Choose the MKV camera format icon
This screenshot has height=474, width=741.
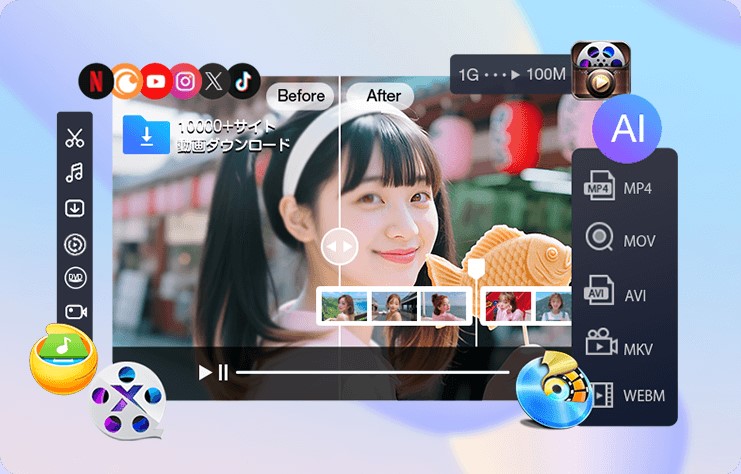tap(601, 342)
